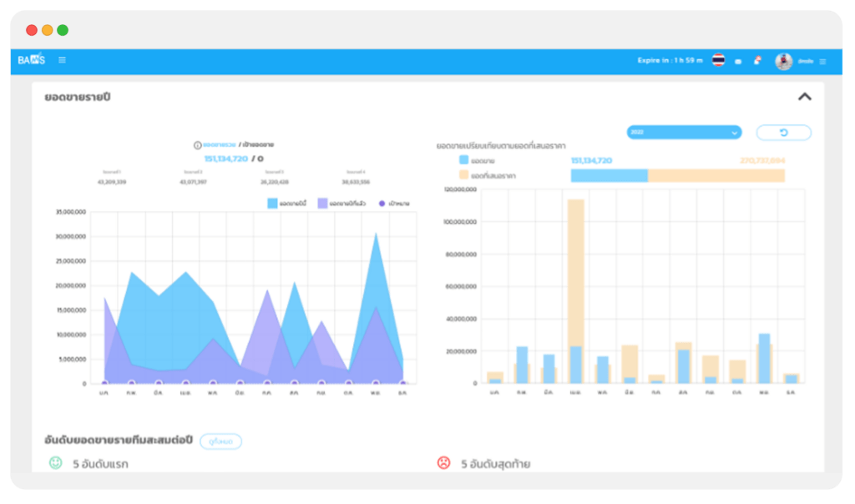Screen dimensions: 855x504
Task: Open user menu icon right of the username
Action: pyautogui.click(x=822, y=62)
